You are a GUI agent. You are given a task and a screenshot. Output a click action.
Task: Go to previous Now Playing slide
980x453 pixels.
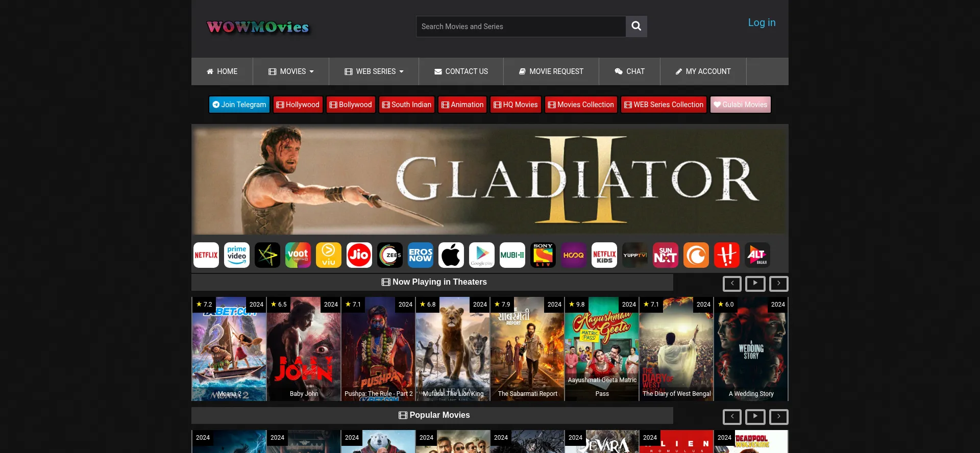tap(732, 284)
